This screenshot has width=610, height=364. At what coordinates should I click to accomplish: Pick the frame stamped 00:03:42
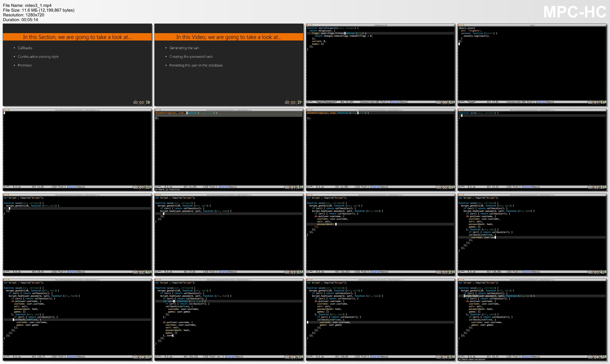click(532, 235)
